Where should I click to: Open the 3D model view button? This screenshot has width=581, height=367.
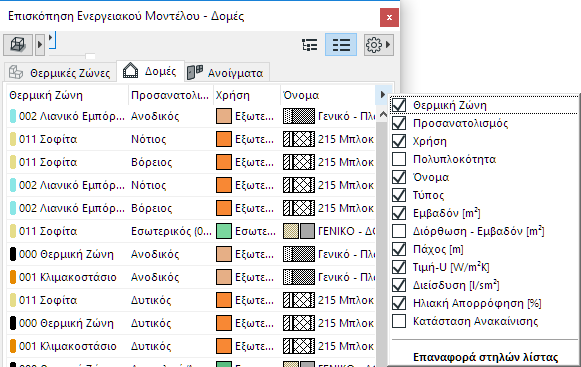click(18, 45)
